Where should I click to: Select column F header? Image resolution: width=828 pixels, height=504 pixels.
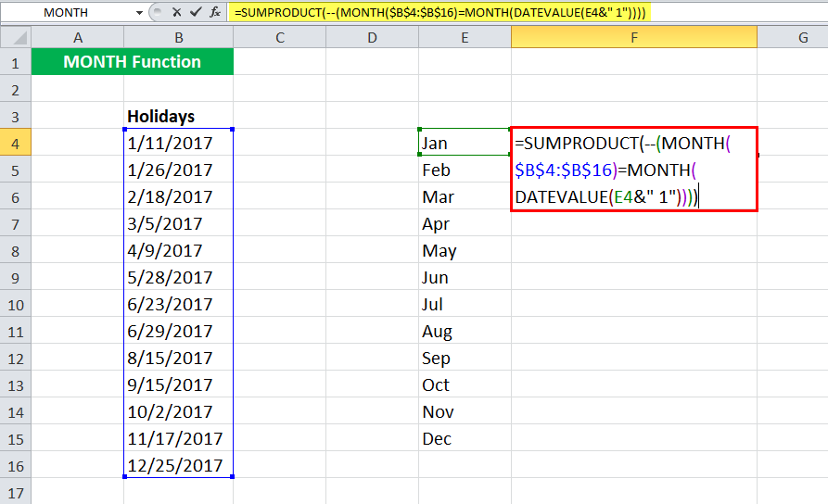[x=633, y=37]
